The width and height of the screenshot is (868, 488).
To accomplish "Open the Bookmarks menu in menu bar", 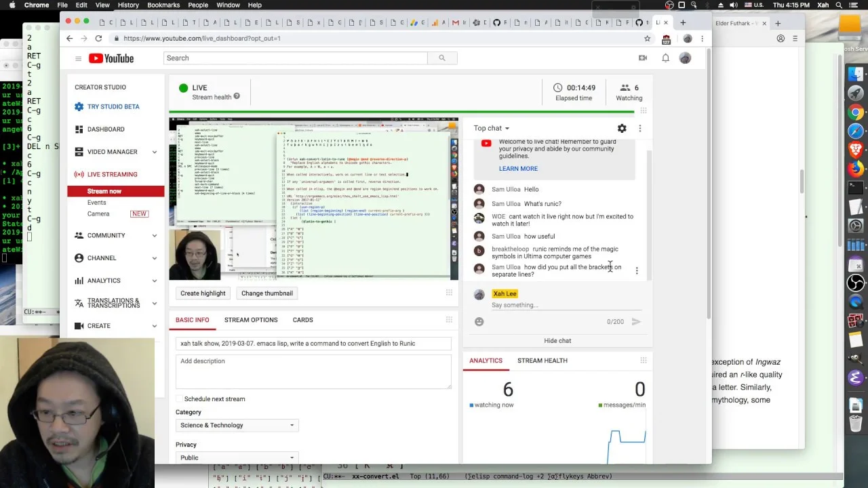I will (x=163, y=5).
